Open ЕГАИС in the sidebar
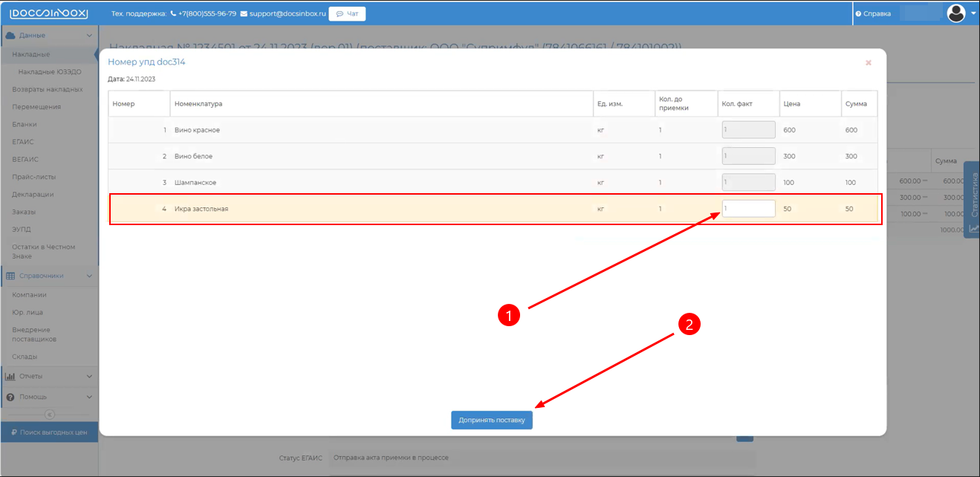 pos(23,142)
